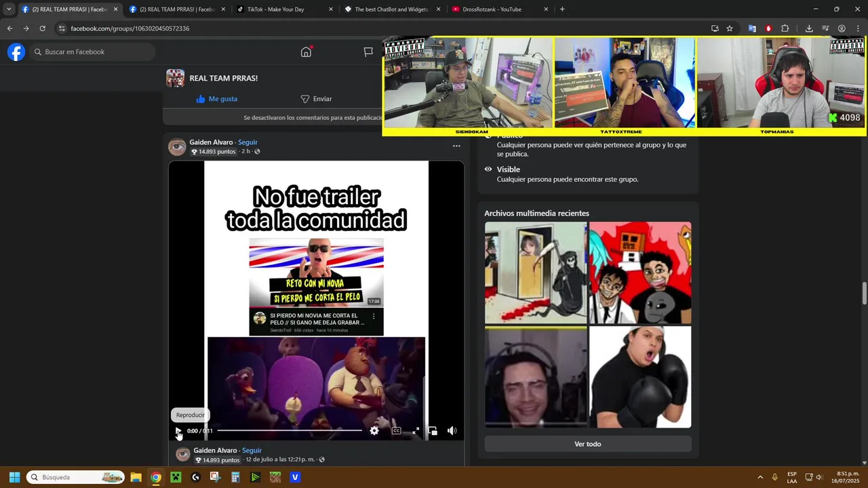Image resolution: width=868 pixels, height=488 pixels.
Task: View site information icon in the address bar
Action: pos(62,28)
